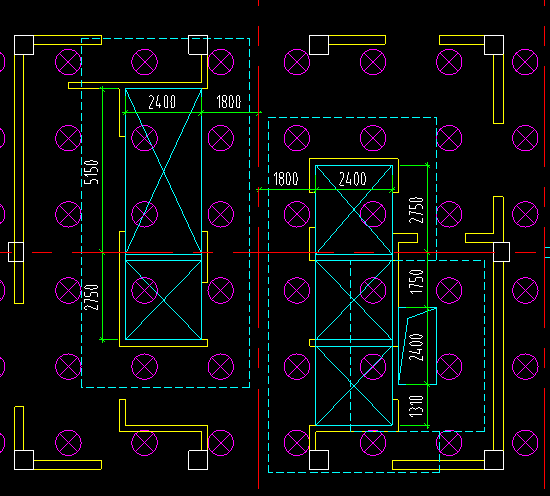Click the 2400 text in the left elevator shaft

tap(162, 102)
